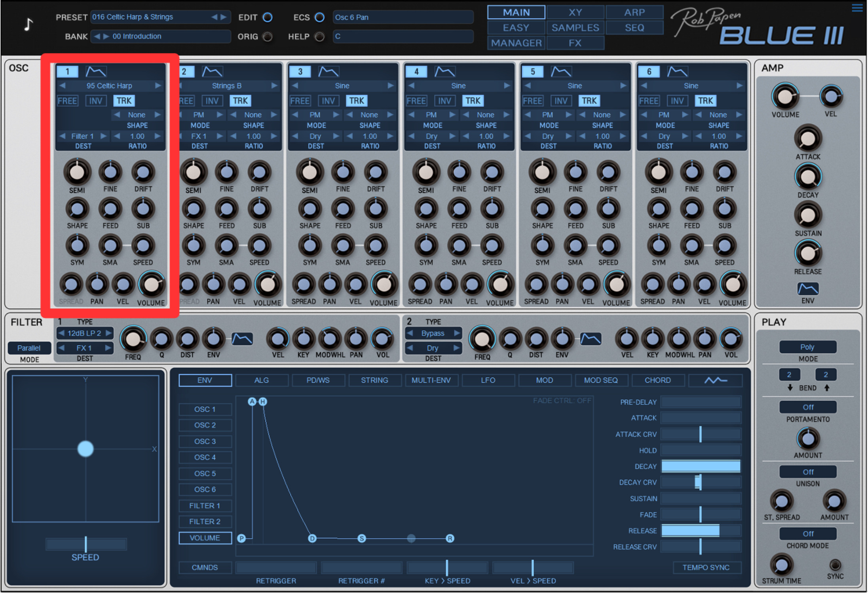Previous bank arrow beside 00 Introduction
The image size is (868, 596).
pos(97,36)
